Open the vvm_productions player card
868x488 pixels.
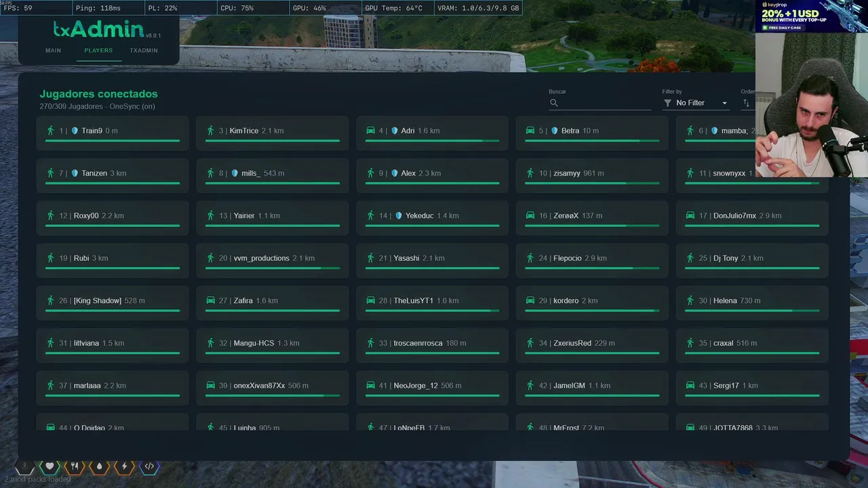(273, 261)
